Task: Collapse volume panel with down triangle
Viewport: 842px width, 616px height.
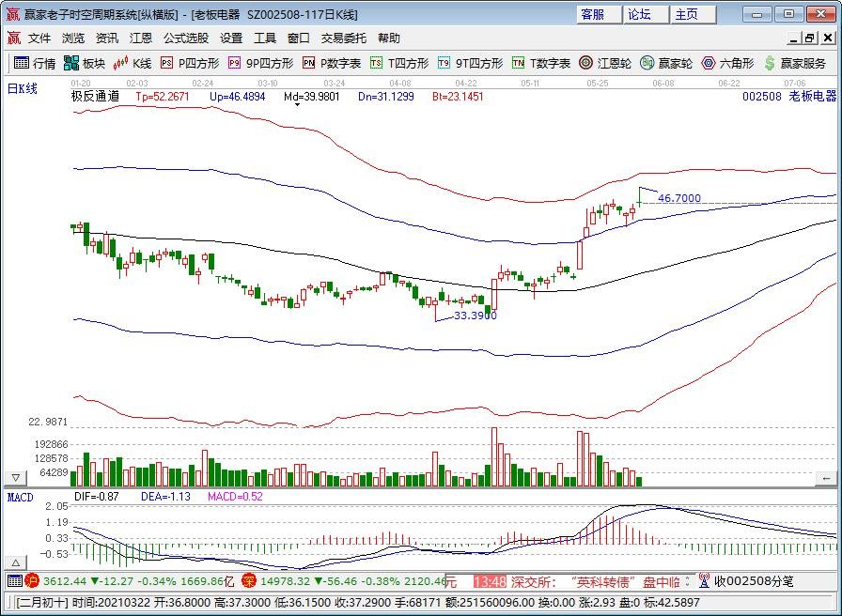Action: coord(16,478)
